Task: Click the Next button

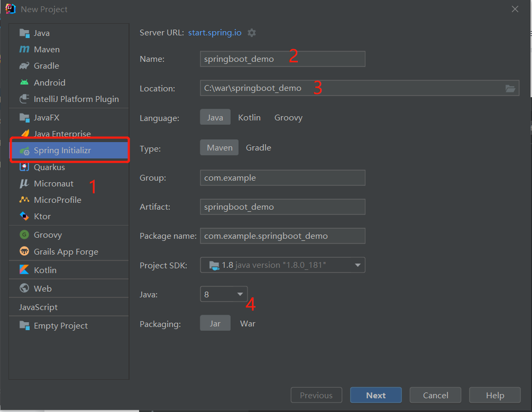Action: (x=376, y=395)
